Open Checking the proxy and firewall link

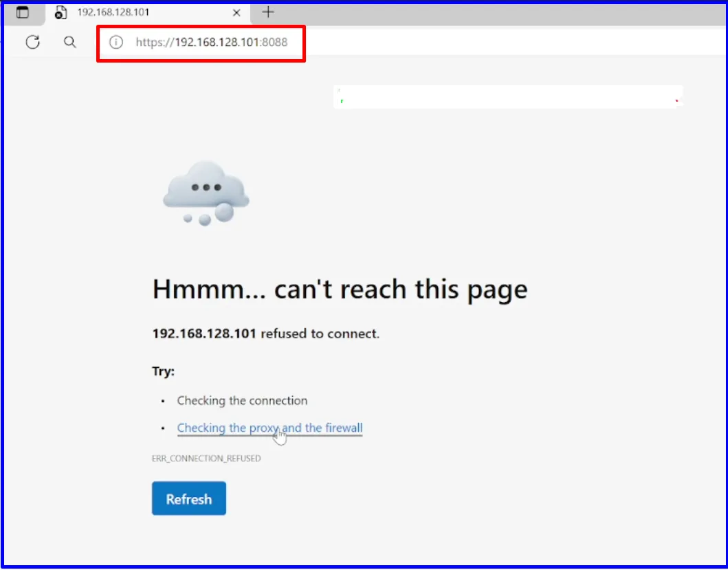click(x=269, y=428)
